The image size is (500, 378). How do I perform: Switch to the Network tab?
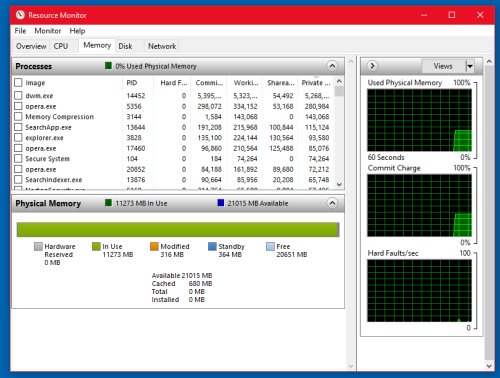(x=162, y=46)
